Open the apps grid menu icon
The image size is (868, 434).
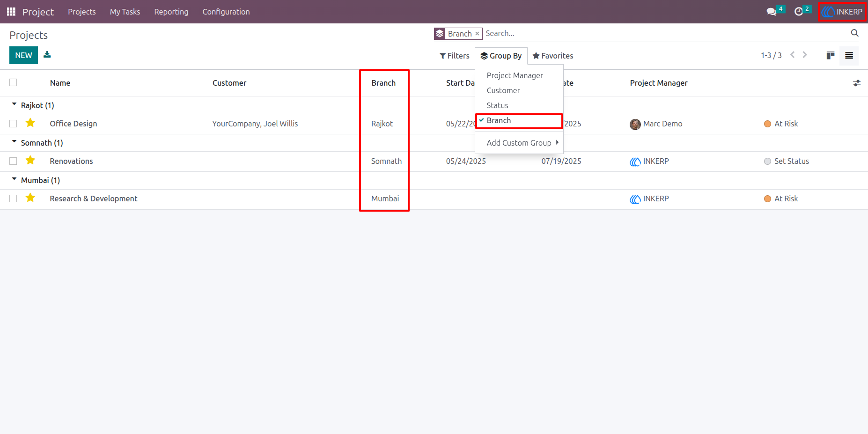coord(11,12)
